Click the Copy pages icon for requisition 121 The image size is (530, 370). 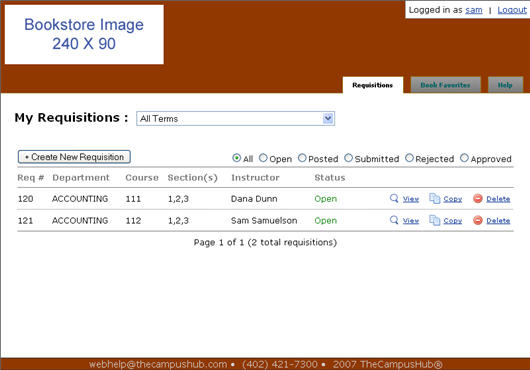click(x=434, y=220)
